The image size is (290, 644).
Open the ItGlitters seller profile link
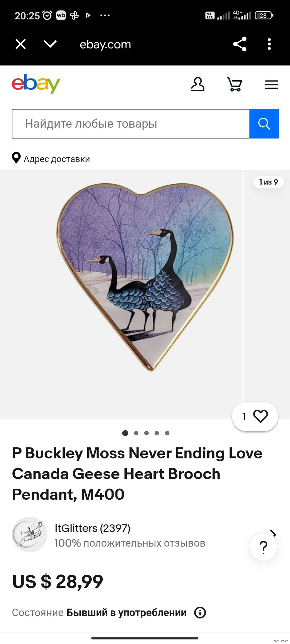click(93, 528)
